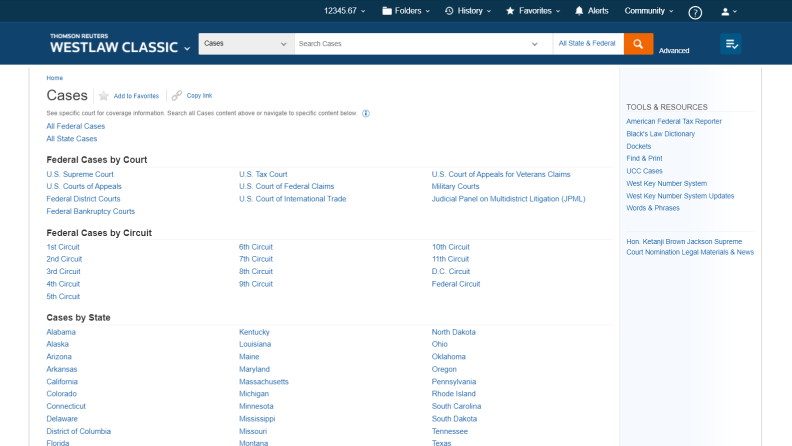Open the Help question mark icon
The width and height of the screenshot is (792, 446).
(695, 12)
